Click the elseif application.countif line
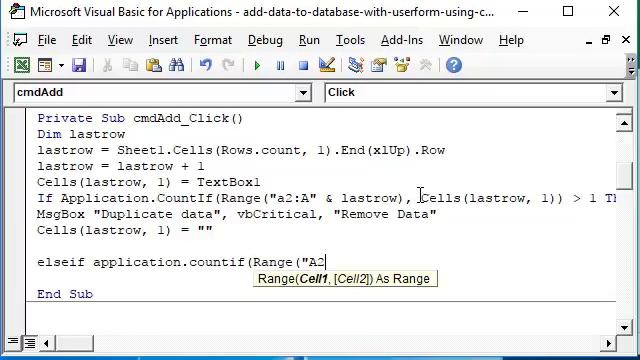The image size is (640, 360). coord(181,262)
